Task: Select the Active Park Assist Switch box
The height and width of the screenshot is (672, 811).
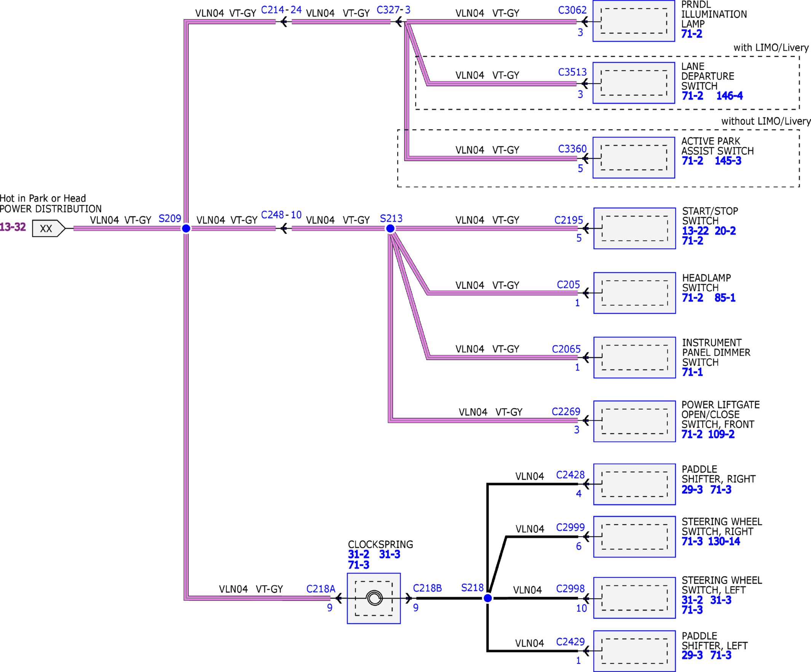Action: click(x=634, y=158)
